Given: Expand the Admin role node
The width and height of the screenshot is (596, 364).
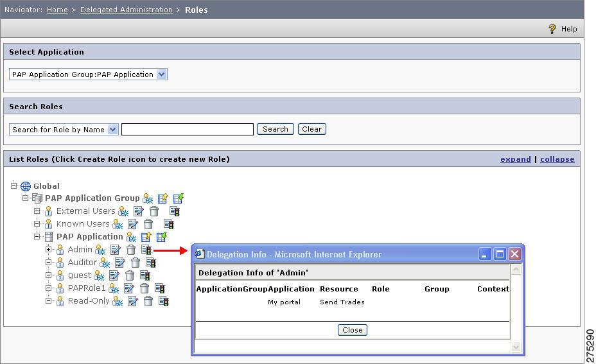Looking at the screenshot, I should coord(48,249).
